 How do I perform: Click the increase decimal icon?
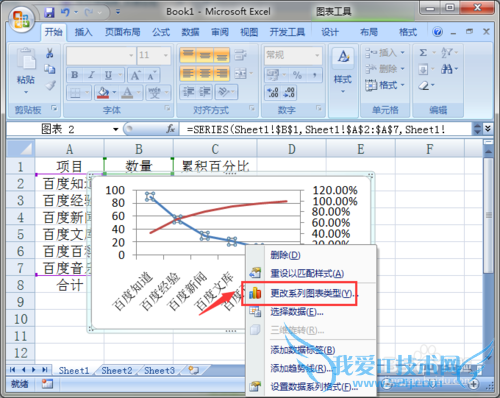click(x=273, y=92)
